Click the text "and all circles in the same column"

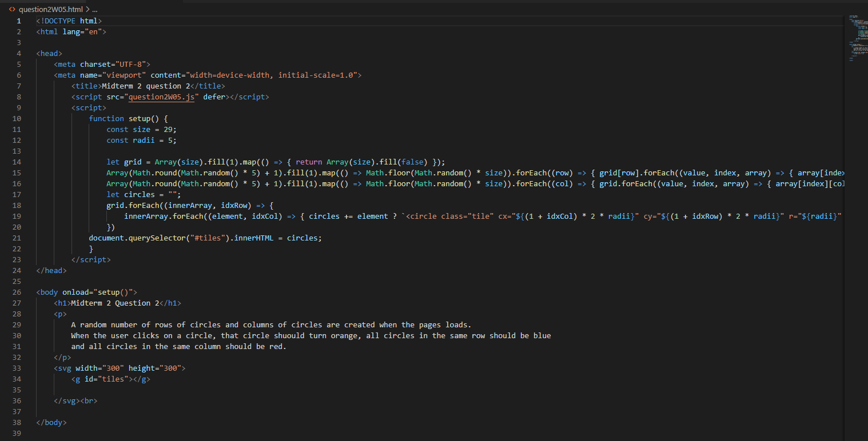pos(146,347)
